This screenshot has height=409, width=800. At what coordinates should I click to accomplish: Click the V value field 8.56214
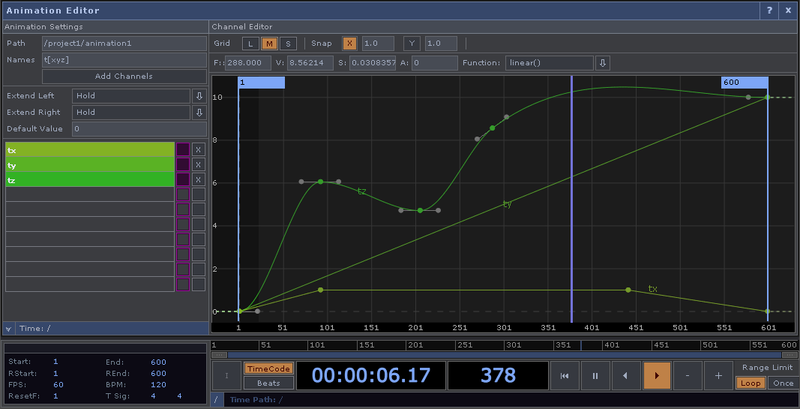click(x=310, y=63)
